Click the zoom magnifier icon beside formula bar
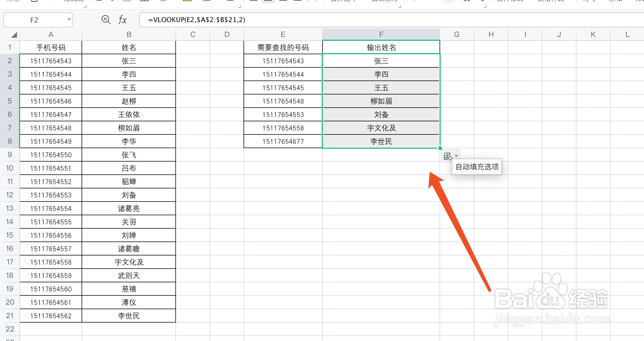644x341 pixels. click(106, 20)
